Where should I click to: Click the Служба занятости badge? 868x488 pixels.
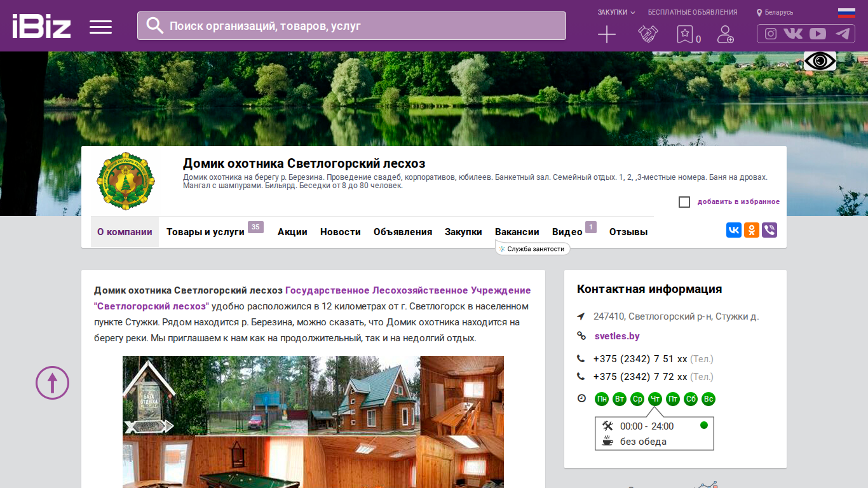click(532, 248)
